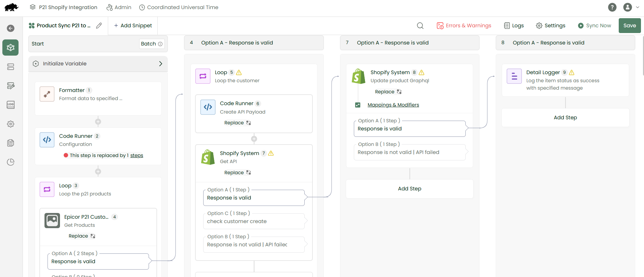Click warning triangle on Detail Logger
Screen dimensions: 644x277
point(572,72)
